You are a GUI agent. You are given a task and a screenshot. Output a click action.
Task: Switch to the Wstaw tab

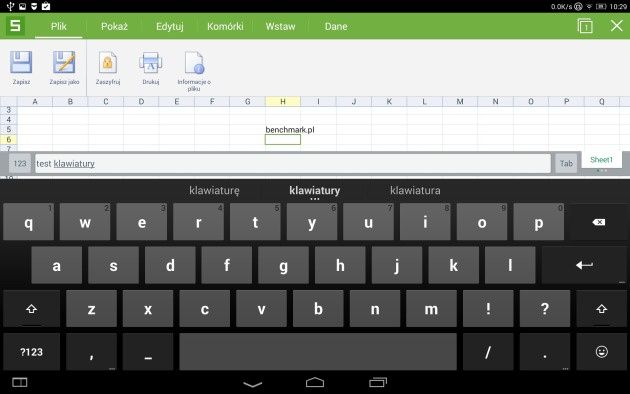click(x=280, y=27)
